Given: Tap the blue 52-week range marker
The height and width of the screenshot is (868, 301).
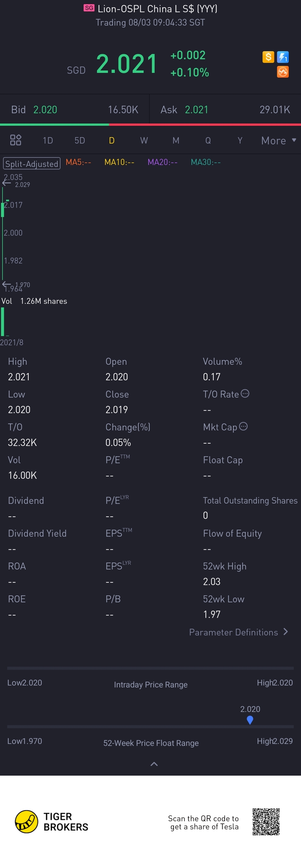Looking at the screenshot, I should point(250,720).
